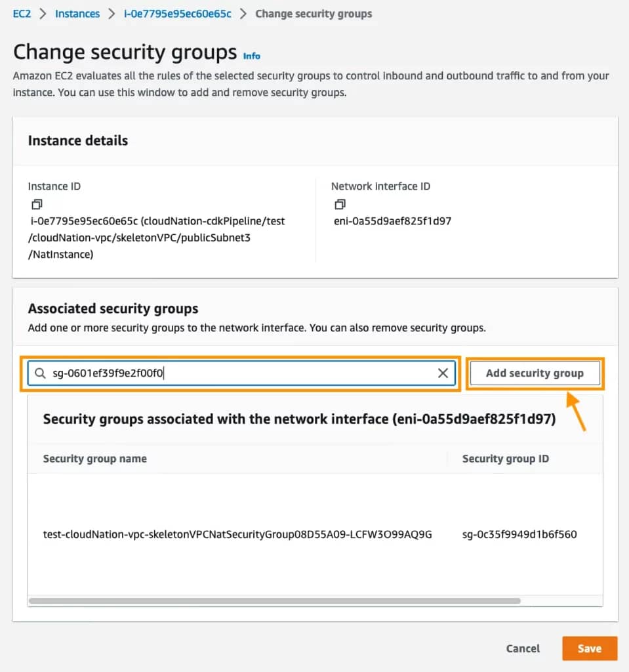Click security group ID sg-0c35f9949d1b6f560
This screenshot has height=672, width=629.
[519, 534]
